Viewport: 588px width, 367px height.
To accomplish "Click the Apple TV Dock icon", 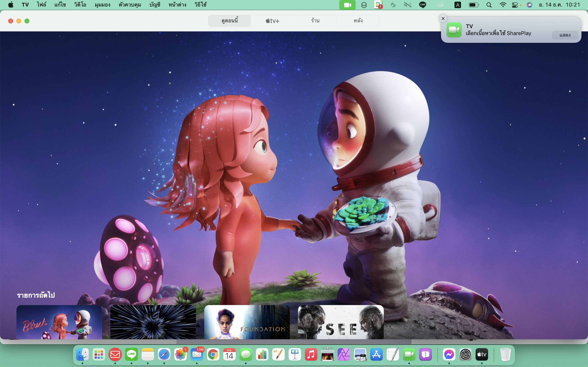I will point(482,355).
